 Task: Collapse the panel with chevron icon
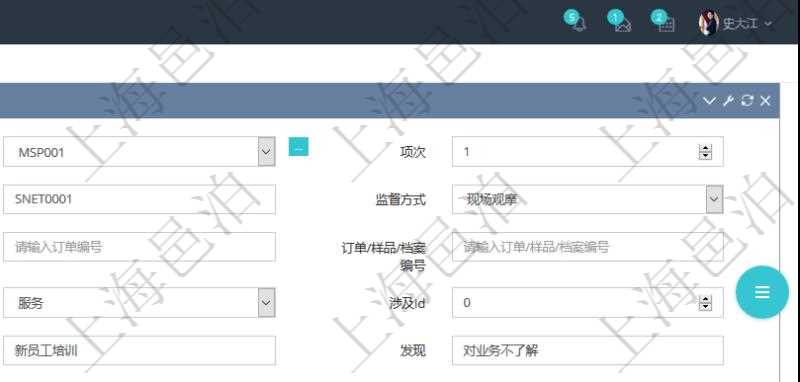coord(709,100)
